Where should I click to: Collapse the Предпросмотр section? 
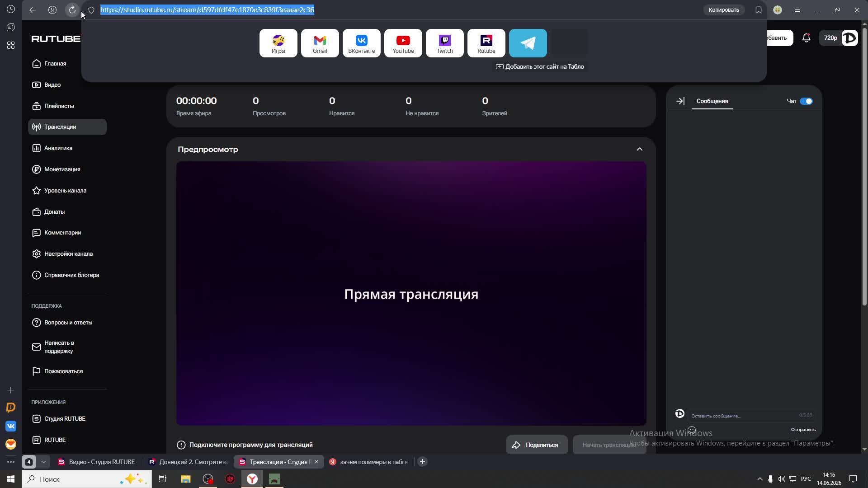[x=639, y=149]
